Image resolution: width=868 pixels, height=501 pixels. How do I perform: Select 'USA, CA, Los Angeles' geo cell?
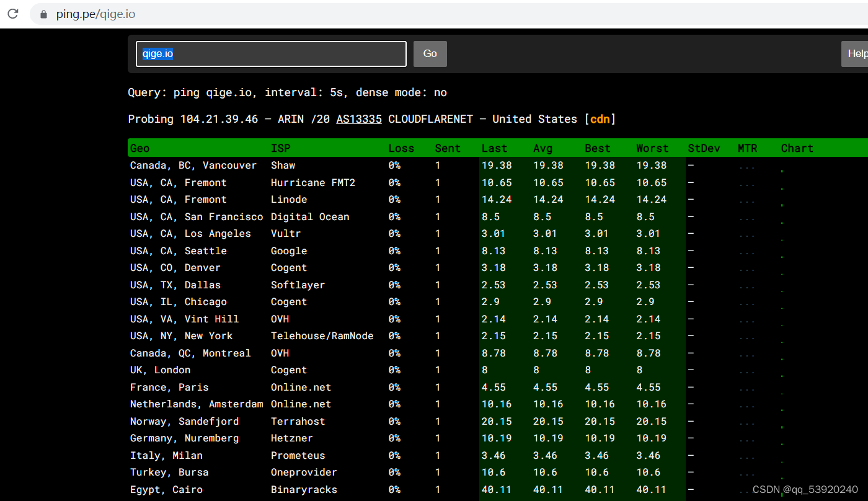point(190,234)
